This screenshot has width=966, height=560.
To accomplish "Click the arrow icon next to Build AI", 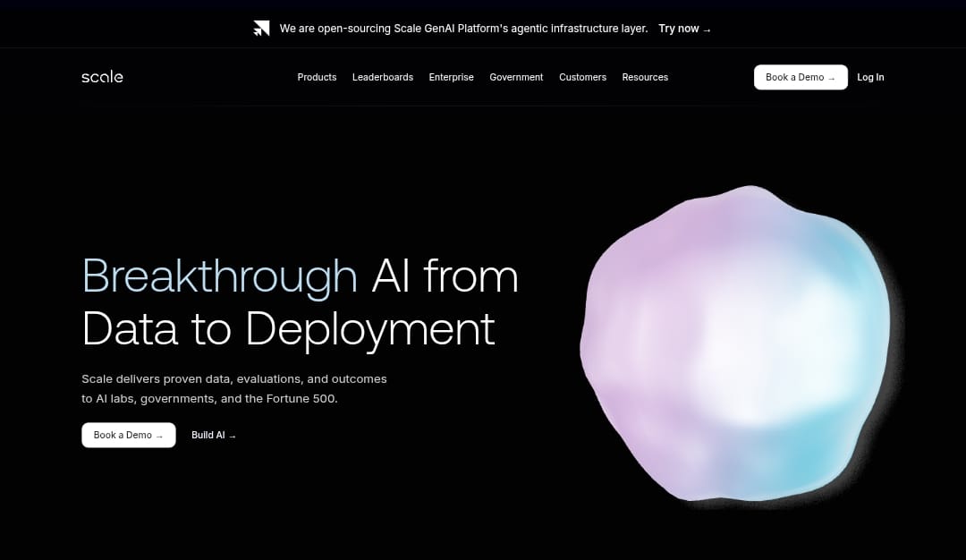I will pos(233,436).
